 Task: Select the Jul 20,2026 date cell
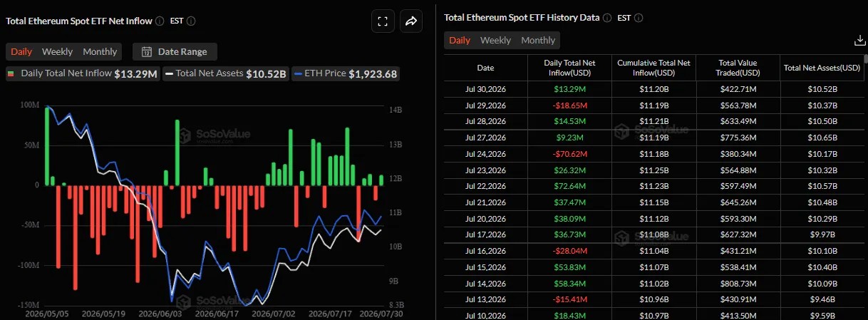tap(485, 218)
